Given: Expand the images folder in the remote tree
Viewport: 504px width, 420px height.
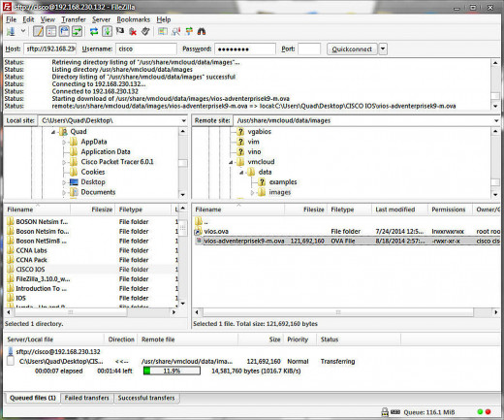Looking at the screenshot, I should pos(252,193).
